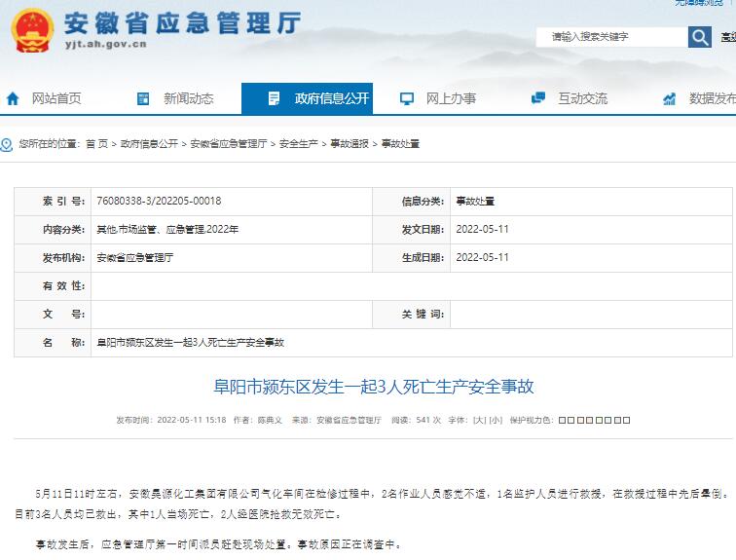Open 安徽省应急管理厅 breadcrumb link
Screen dimensions: 736x560
228,144
